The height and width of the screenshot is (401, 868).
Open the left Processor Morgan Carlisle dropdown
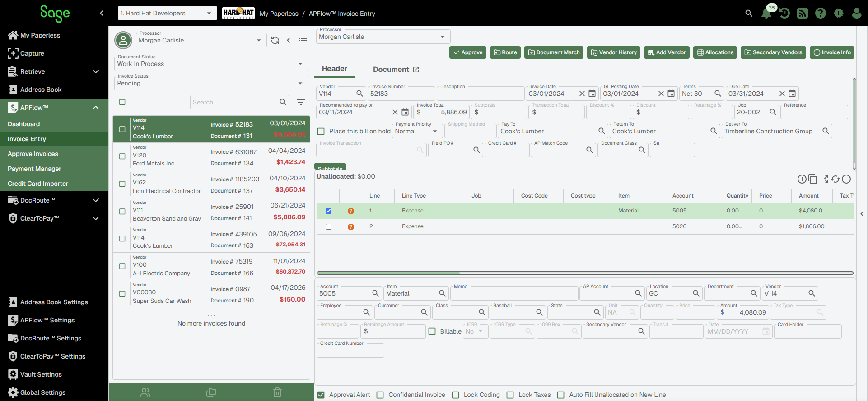(201, 40)
